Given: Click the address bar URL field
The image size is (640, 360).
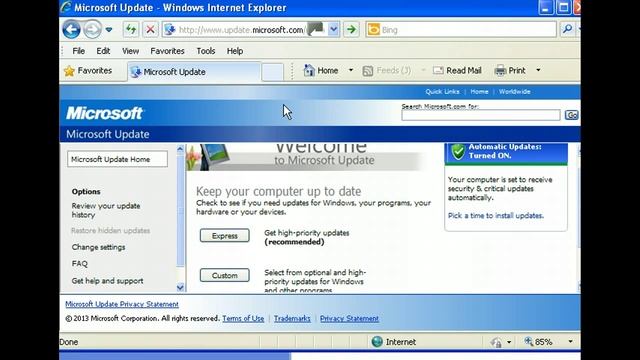Looking at the screenshot, I should point(245,30).
